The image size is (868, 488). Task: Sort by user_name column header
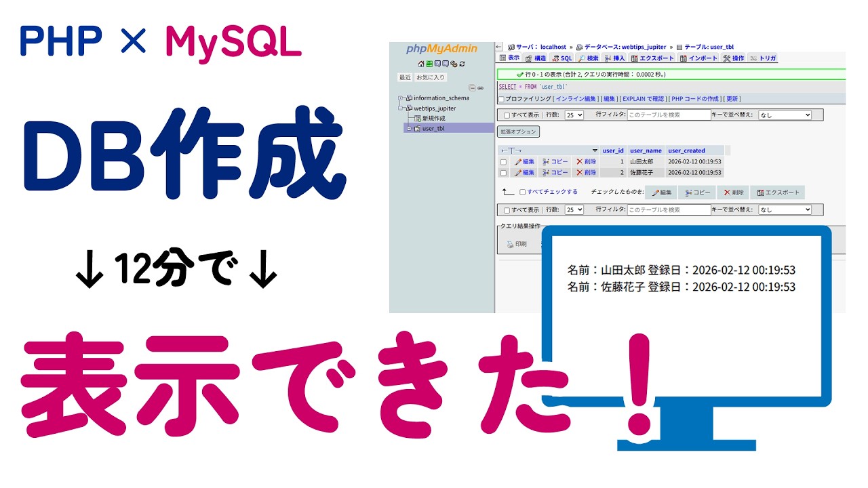tap(646, 150)
